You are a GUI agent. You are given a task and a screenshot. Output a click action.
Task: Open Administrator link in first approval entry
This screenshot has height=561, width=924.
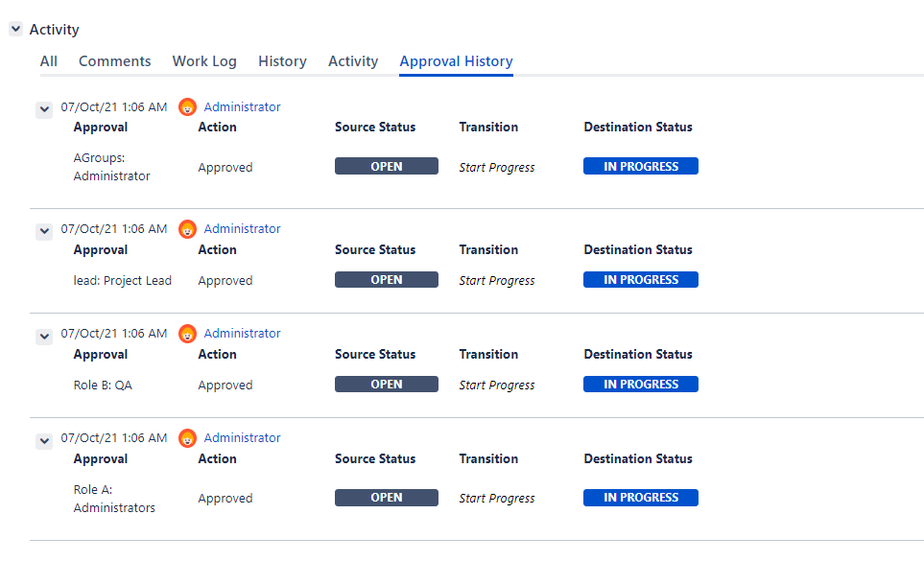pos(242,107)
